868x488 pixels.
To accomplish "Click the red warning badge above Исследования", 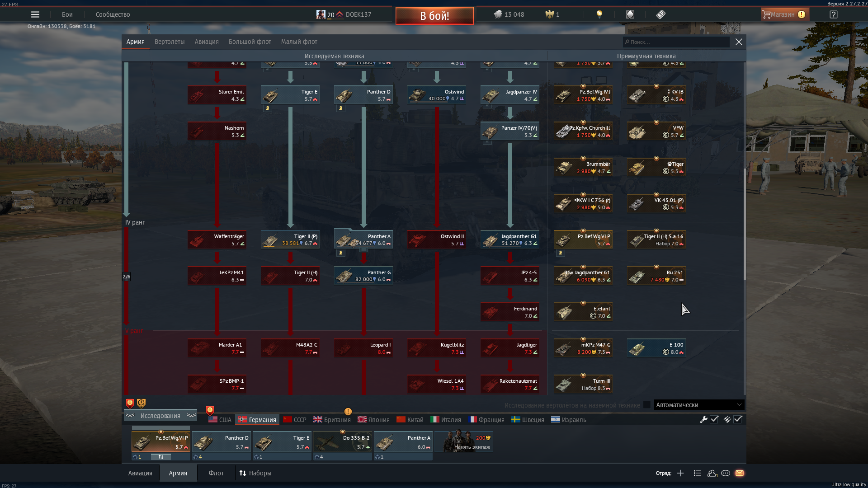I will tap(130, 403).
